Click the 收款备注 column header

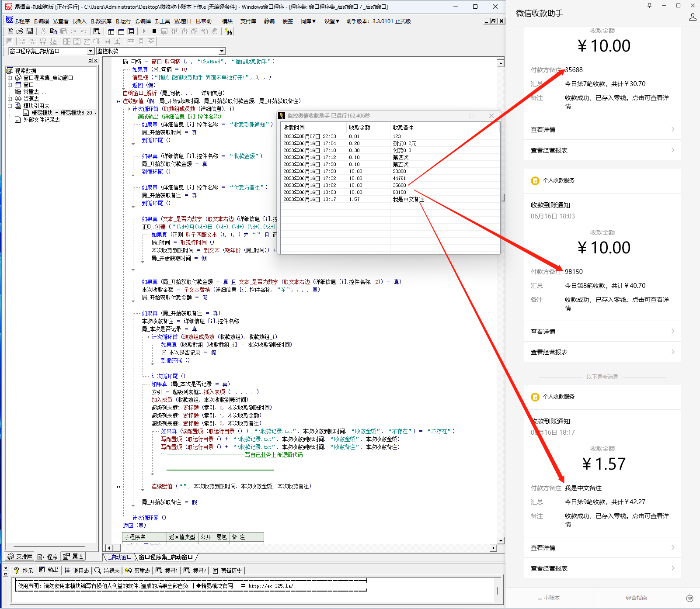click(x=445, y=128)
